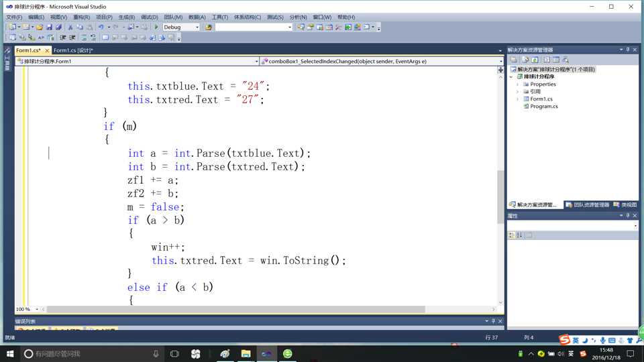Select Form1.cs in Solution Explorer
Image resolution: width=644 pixels, height=362 pixels.
(x=541, y=99)
